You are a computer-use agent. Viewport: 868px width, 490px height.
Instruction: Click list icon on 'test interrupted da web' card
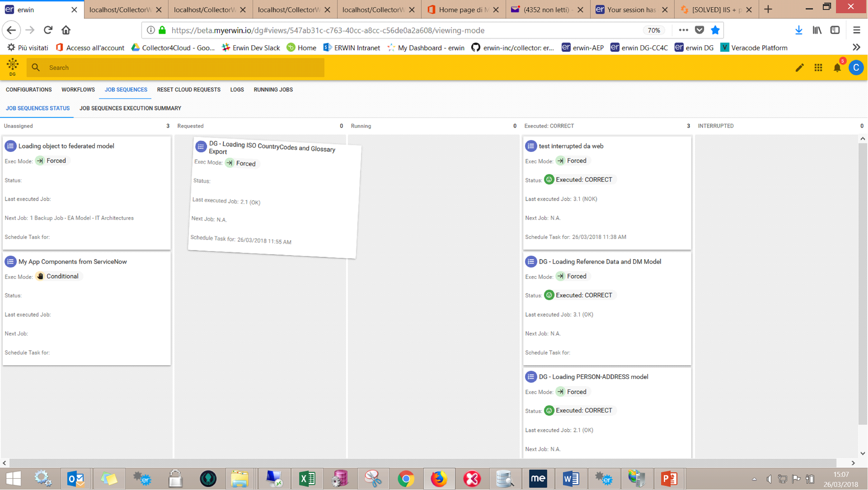tap(531, 146)
